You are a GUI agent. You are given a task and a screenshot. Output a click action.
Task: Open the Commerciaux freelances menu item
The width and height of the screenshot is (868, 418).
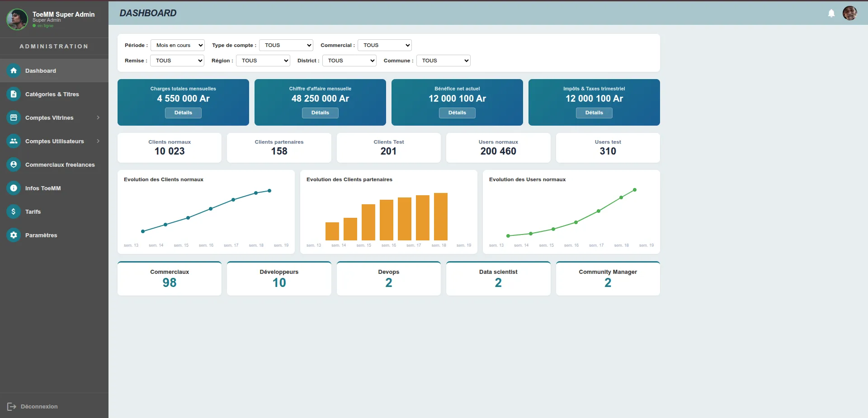coord(54,164)
